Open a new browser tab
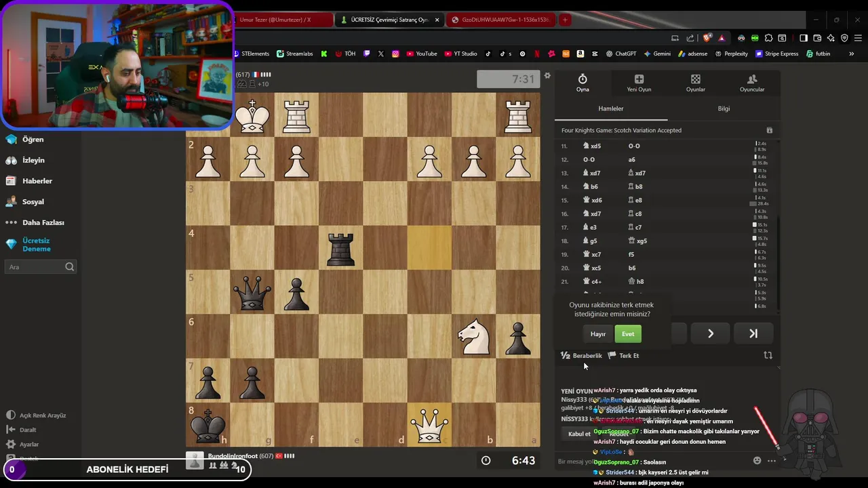 pos(564,20)
